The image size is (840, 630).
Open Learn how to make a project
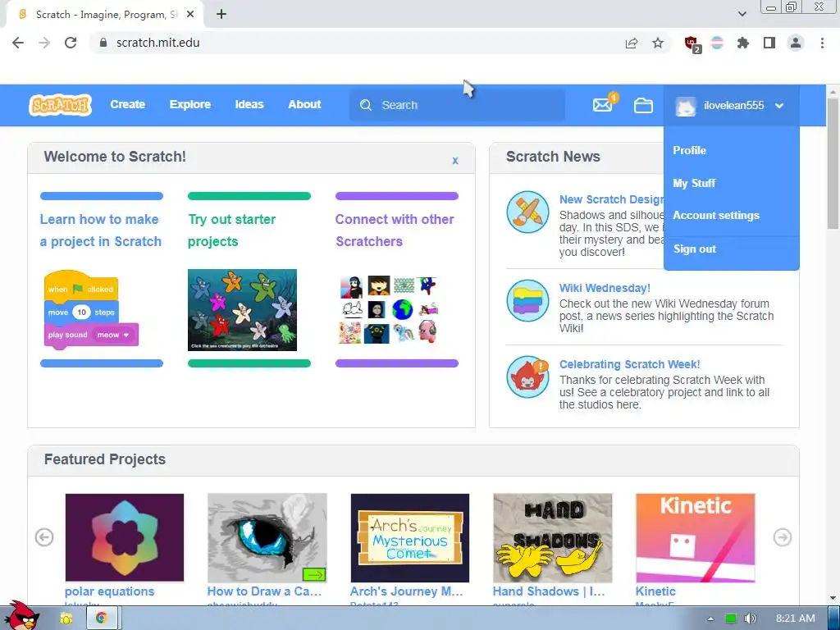coord(101,231)
